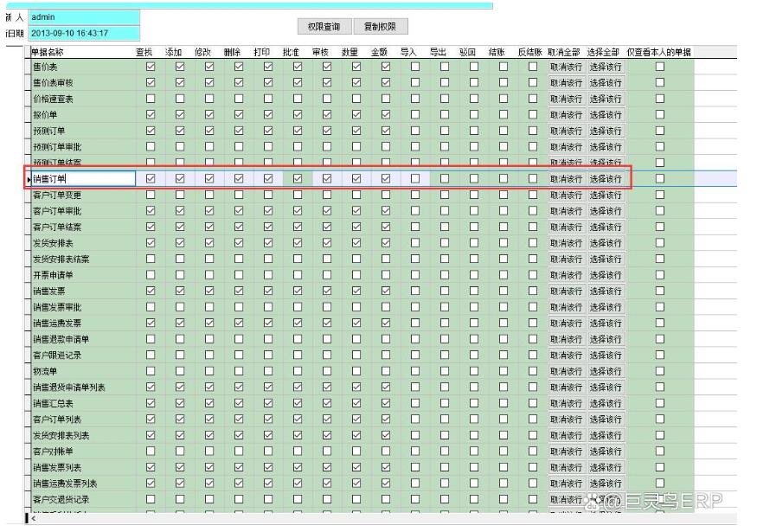Screen dimensions: 757x532
Task: Enable 导入 checkbox in 销售订单 row
Action: pos(415,179)
